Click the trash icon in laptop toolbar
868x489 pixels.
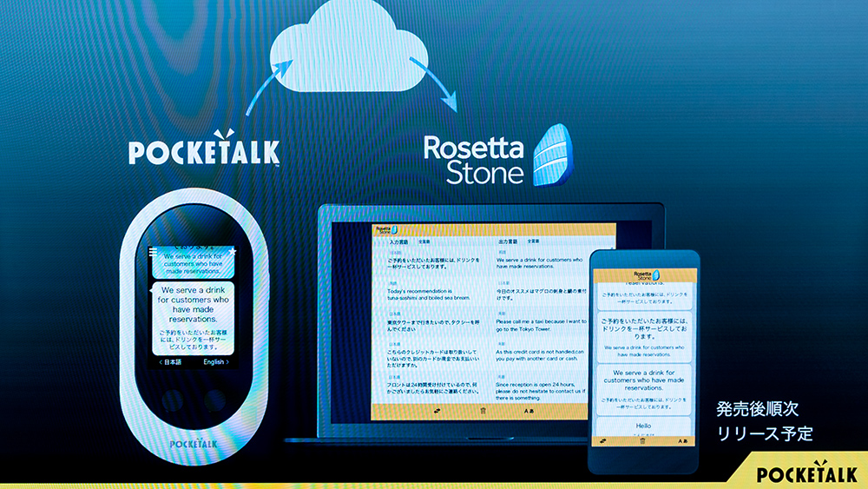click(x=483, y=411)
